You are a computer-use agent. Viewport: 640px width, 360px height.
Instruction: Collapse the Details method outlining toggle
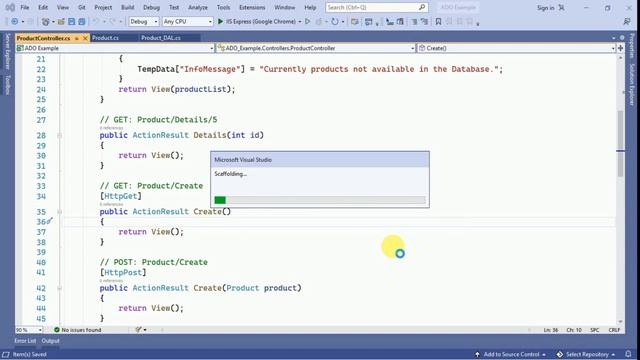(60, 135)
